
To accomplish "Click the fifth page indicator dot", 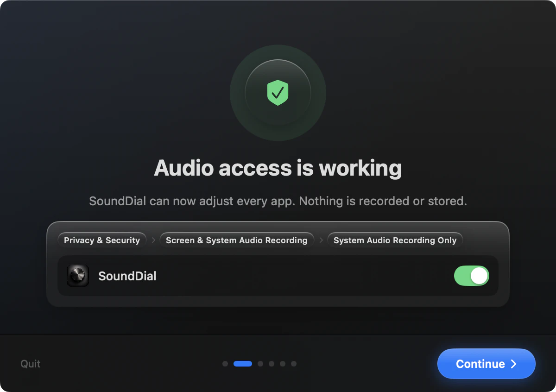I will [x=283, y=364].
